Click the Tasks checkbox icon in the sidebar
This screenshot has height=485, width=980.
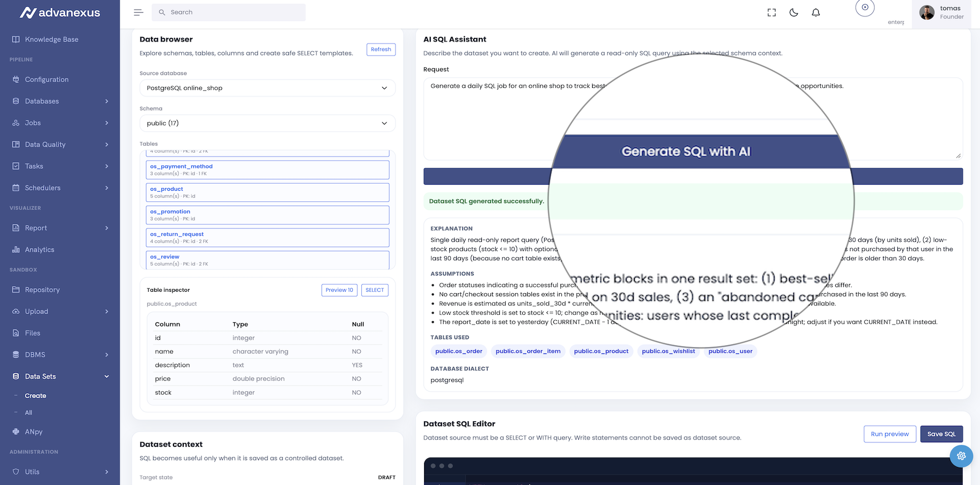tap(16, 166)
